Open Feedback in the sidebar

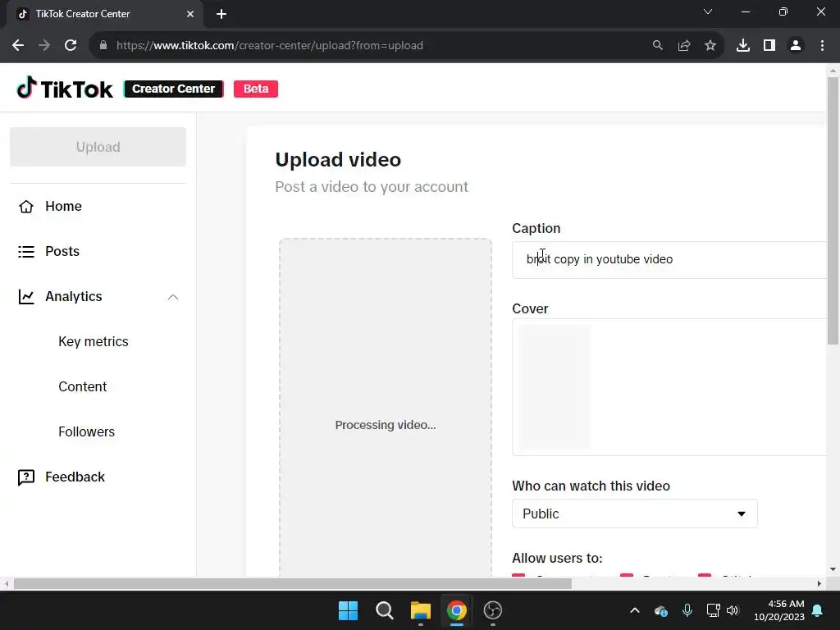pos(75,477)
